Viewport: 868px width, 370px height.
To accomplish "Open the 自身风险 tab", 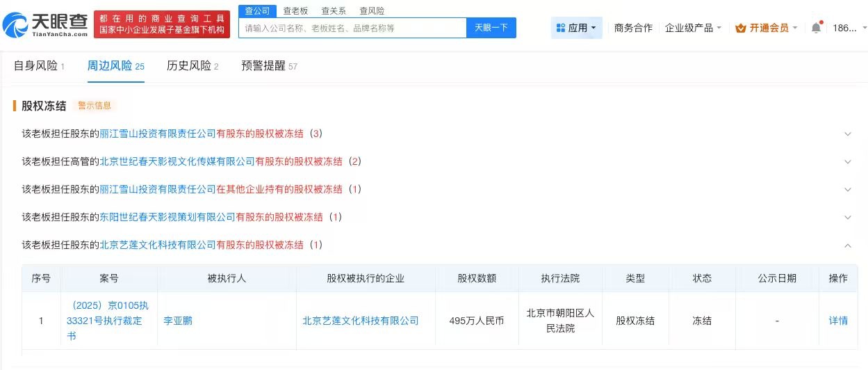I will [39, 66].
